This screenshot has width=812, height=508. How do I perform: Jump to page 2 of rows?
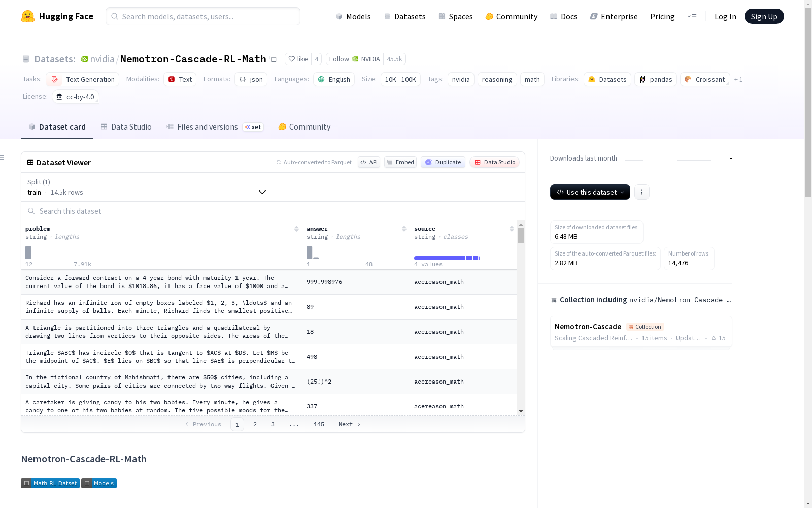point(255,424)
